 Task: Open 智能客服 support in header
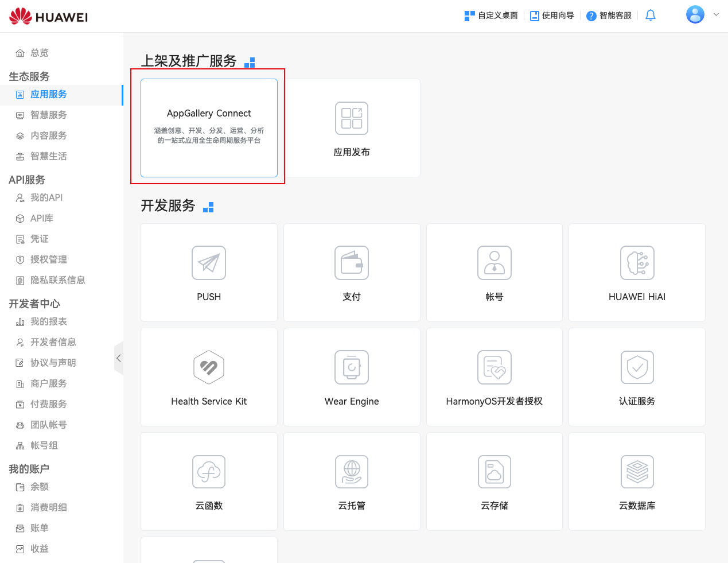coord(609,15)
